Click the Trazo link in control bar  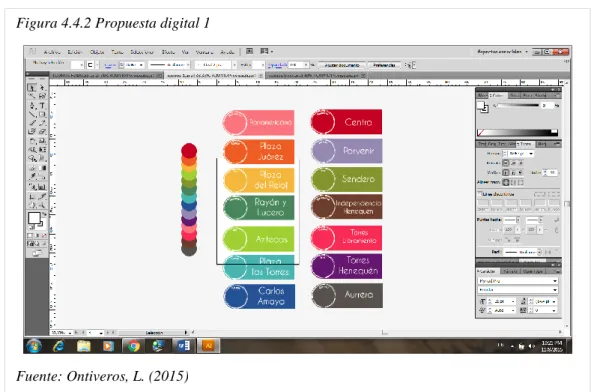point(110,65)
